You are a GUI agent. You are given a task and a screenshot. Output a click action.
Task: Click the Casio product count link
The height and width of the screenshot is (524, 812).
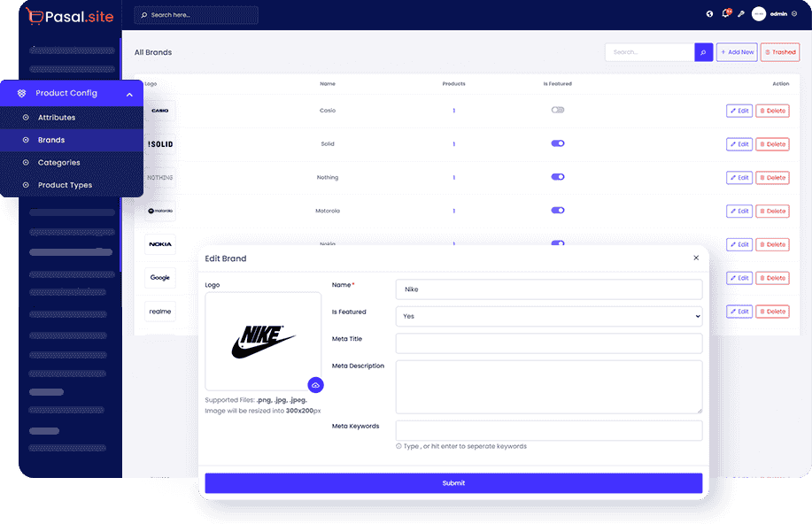pyautogui.click(x=453, y=111)
